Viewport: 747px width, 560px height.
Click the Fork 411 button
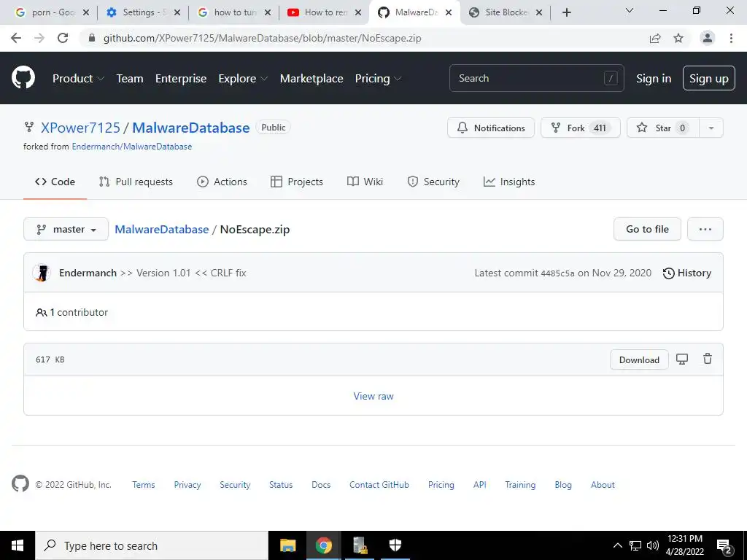click(x=580, y=128)
